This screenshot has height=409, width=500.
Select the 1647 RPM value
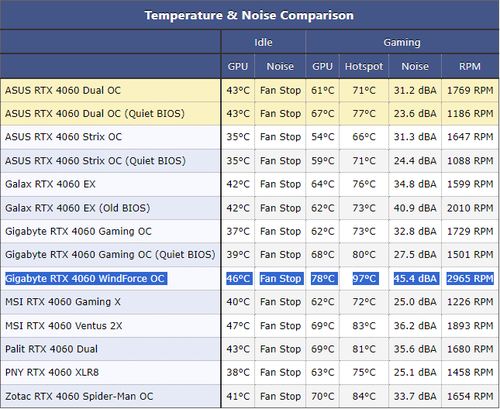pos(470,137)
